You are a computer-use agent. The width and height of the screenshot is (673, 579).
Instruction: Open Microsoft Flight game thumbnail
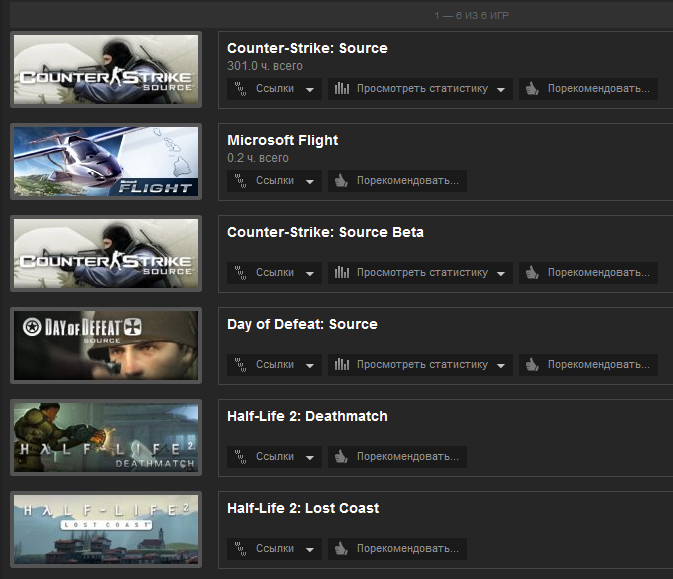(x=106, y=161)
